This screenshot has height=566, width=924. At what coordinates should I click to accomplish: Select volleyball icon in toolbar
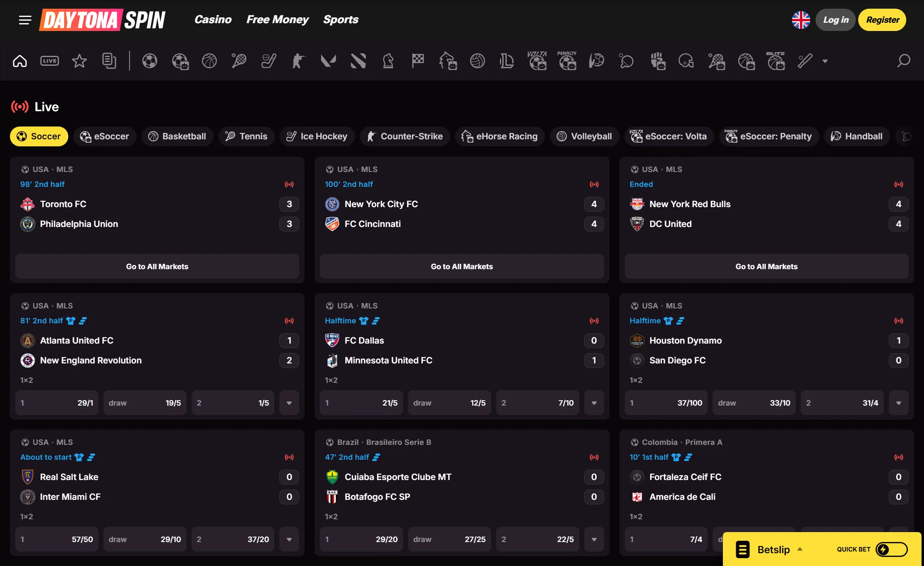pos(478,61)
